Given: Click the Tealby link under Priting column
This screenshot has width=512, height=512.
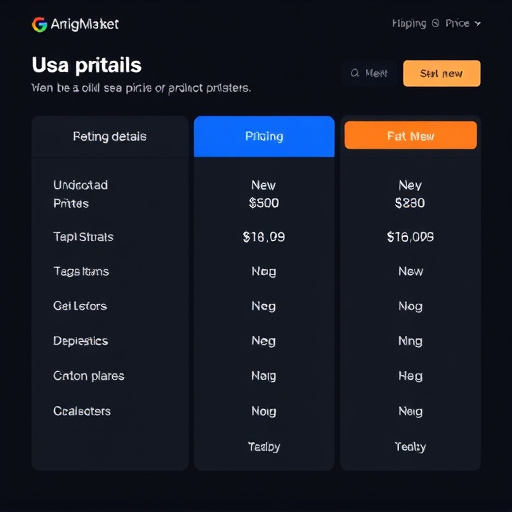Looking at the screenshot, I should pyautogui.click(x=264, y=447).
